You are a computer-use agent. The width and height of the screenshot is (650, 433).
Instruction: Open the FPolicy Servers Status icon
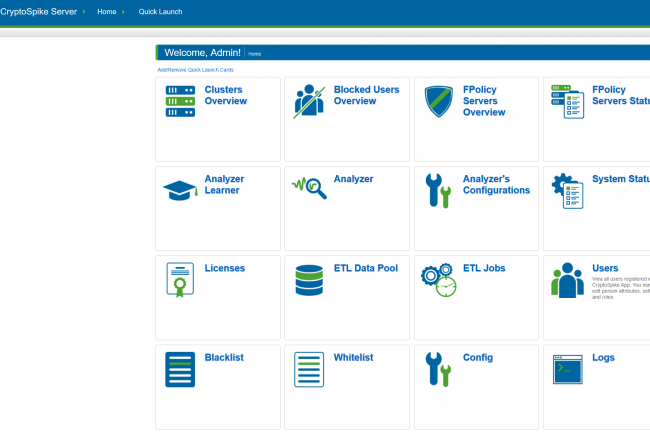click(x=568, y=102)
